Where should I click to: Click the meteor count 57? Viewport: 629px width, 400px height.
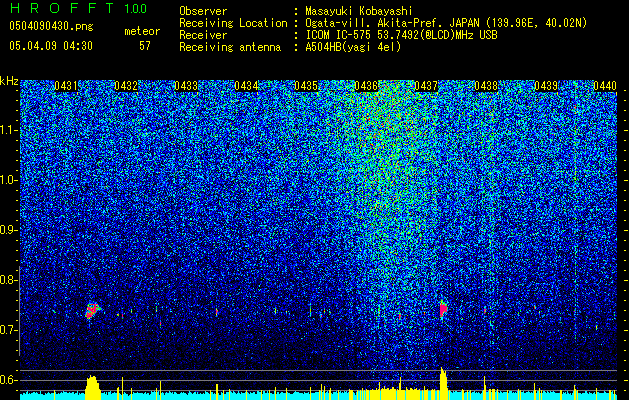[145, 46]
